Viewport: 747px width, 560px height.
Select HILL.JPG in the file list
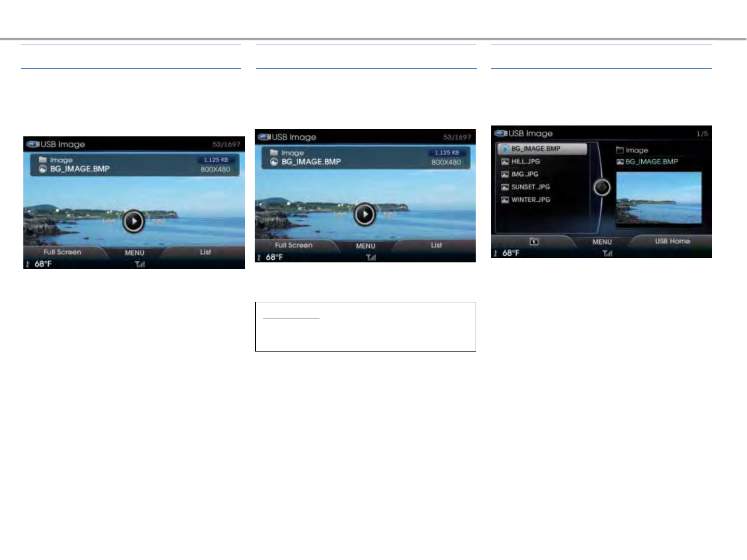(525, 162)
